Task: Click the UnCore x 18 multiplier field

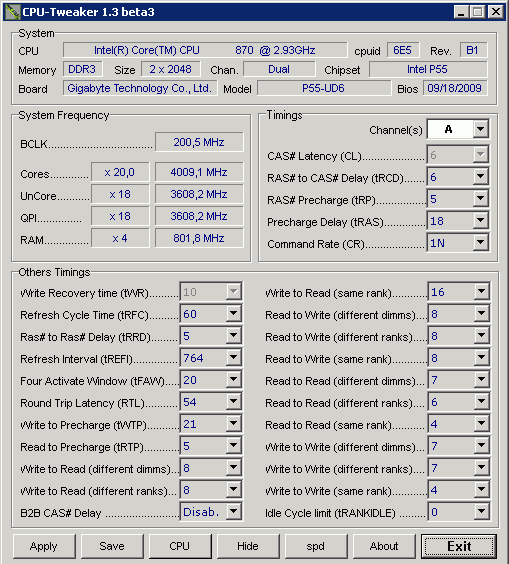Action: 120,194
